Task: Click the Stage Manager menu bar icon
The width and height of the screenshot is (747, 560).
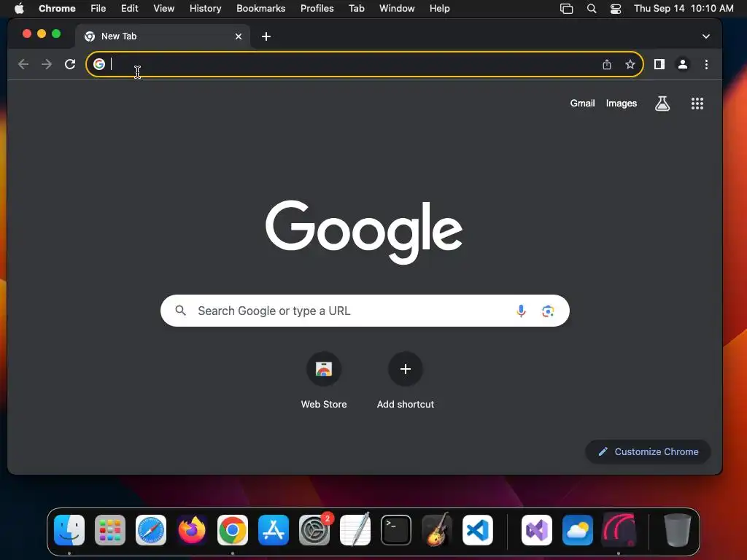Action: coord(566,9)
